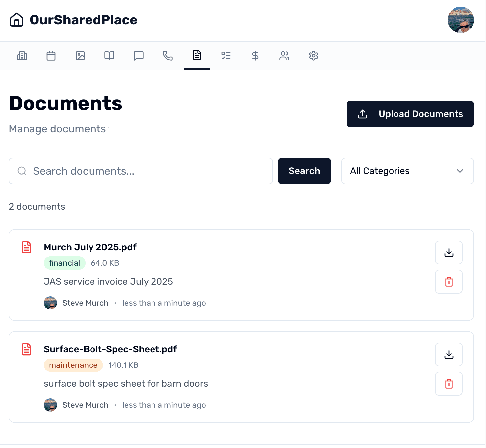
Task: Delete Surface-Bolt-Spec-Sheet.pdf
Action: 449,384
